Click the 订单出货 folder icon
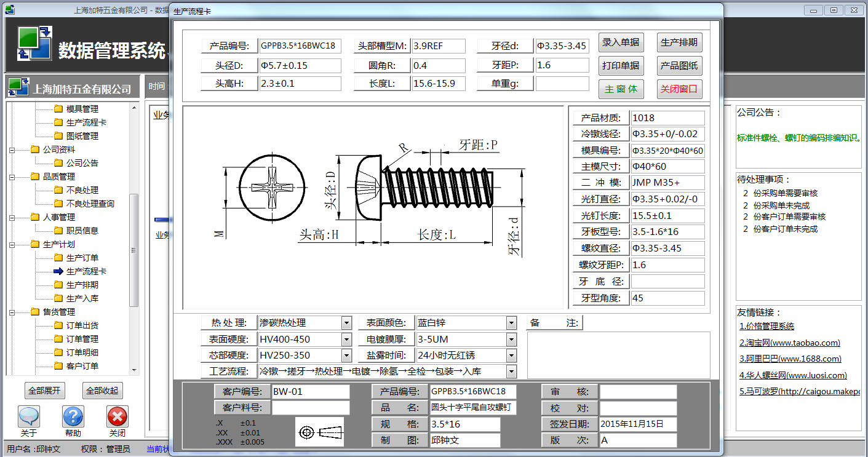Viewport: 868px width, 457px height. click(x=58, y=325)
